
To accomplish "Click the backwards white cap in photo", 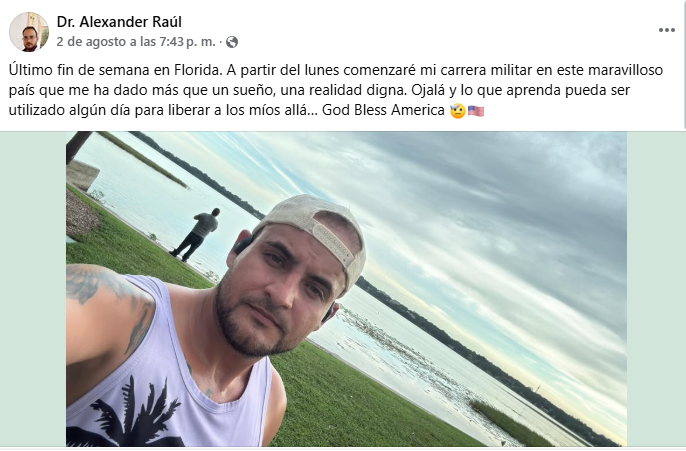I will click(313, 230).
